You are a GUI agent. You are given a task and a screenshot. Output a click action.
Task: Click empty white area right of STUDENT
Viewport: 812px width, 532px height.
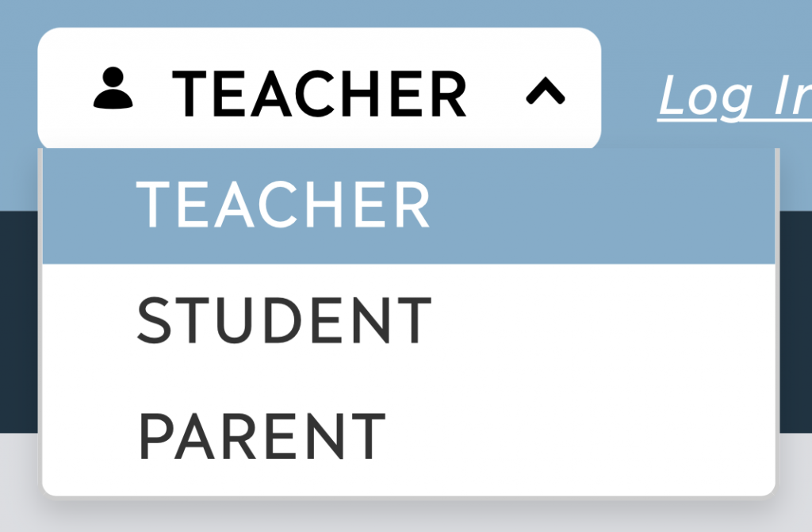click(603, 320)
